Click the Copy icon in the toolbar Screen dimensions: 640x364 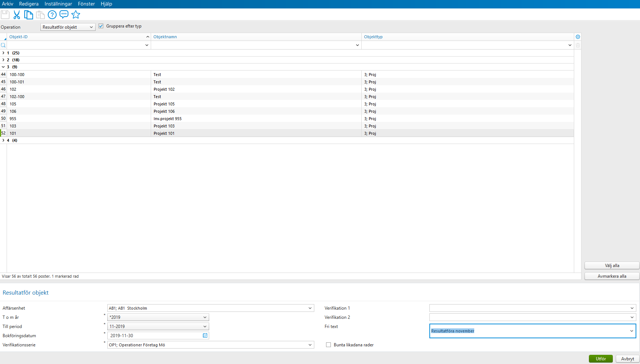click(x=29, y=15)
